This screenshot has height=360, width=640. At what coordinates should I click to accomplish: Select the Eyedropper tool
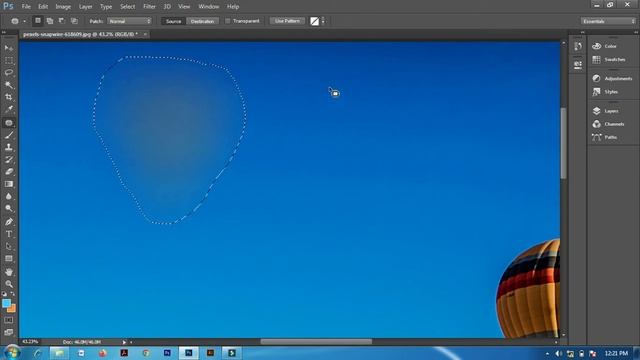coord(9,109)
